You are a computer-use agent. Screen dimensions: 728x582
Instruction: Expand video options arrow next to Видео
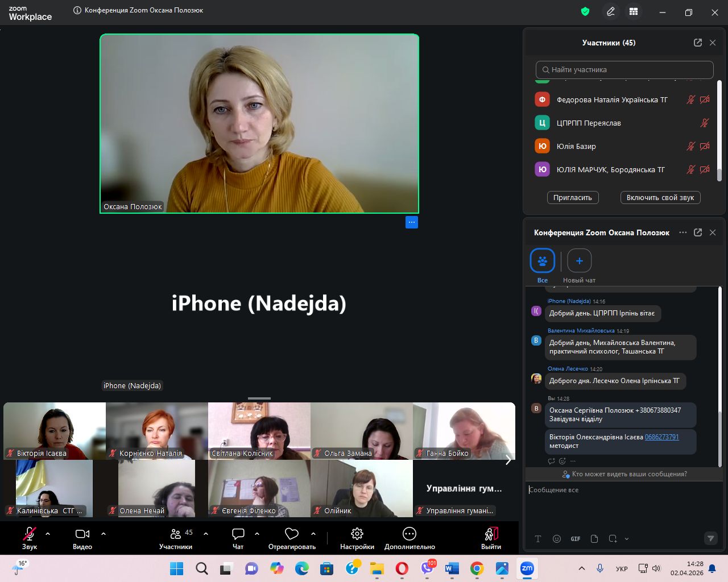[104, 534]
